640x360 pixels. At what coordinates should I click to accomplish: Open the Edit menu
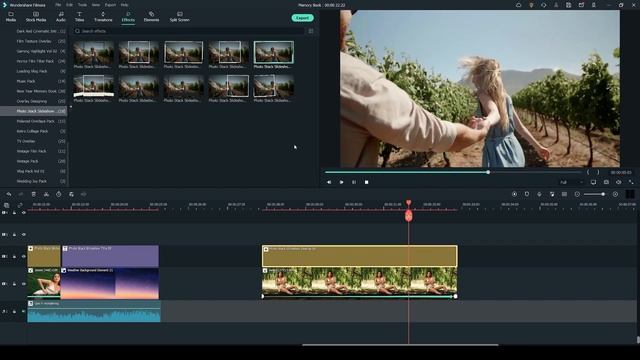(69, 5)
